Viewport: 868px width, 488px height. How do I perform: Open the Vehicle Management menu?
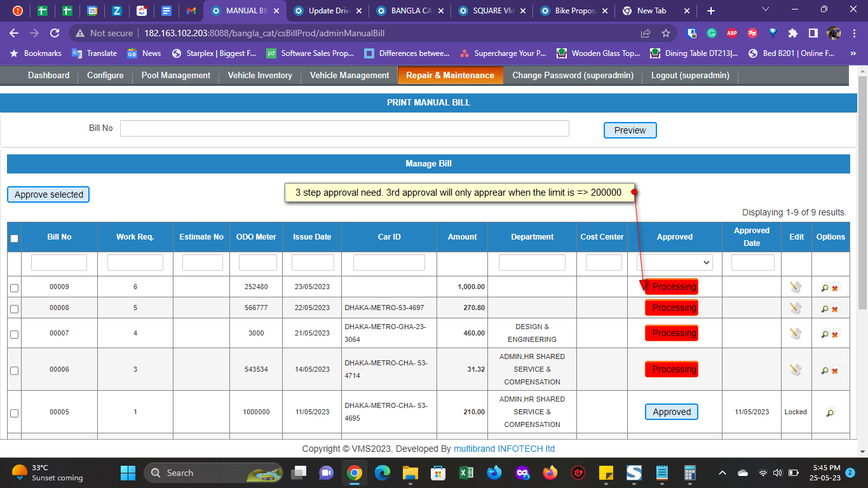pos(349,75)
